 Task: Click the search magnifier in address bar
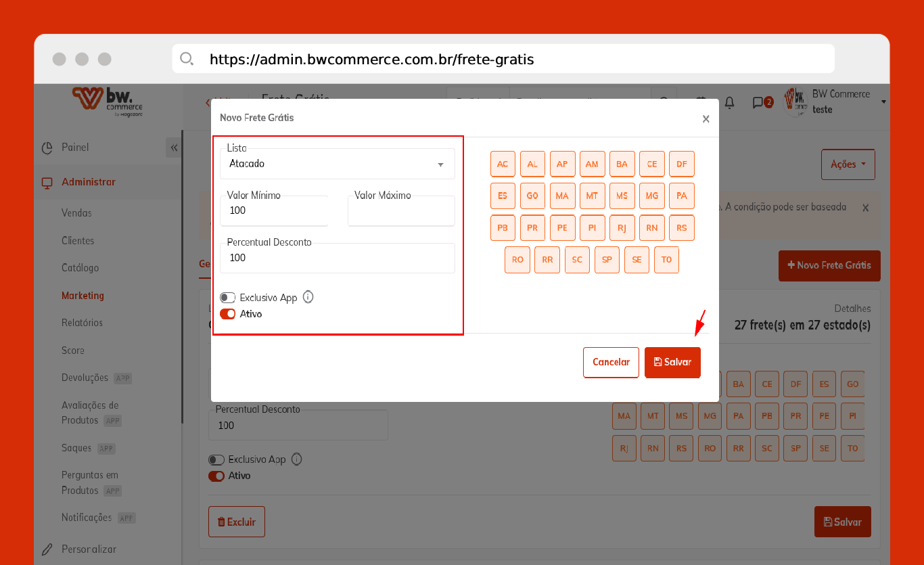pyautogui.click(x=187, y=59)
